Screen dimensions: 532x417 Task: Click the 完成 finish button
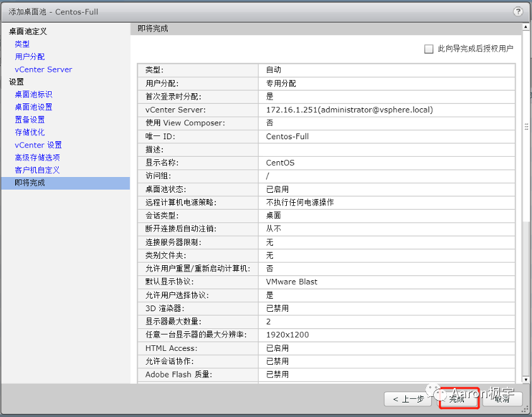[457, 399]
